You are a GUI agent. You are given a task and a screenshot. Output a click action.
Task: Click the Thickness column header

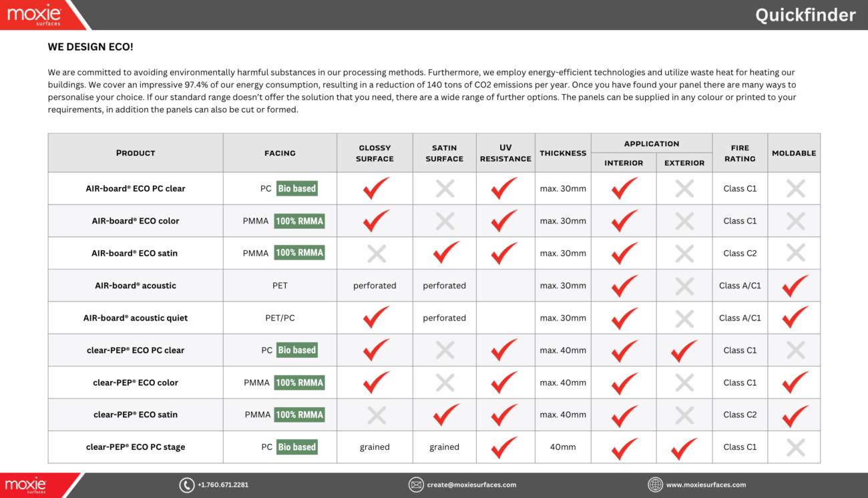[563, 153]
